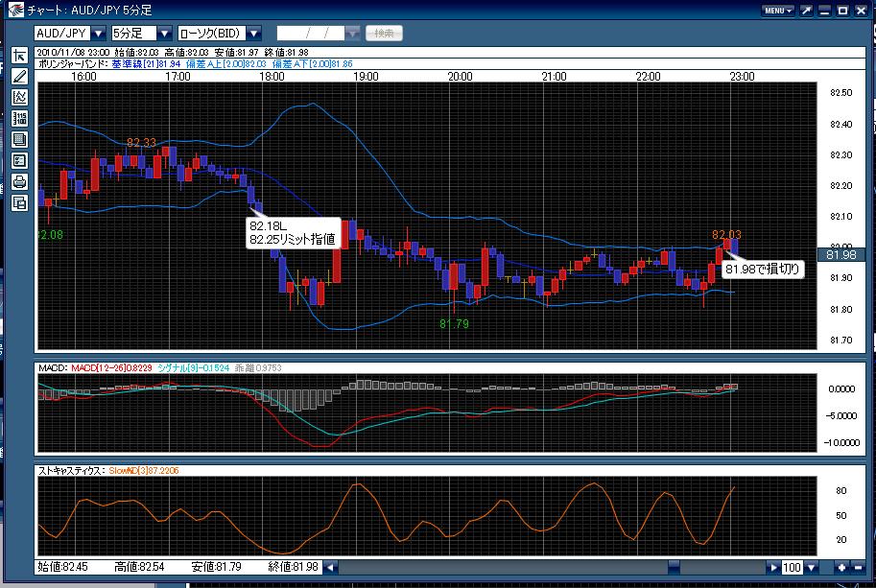Select the cursor pointer tool in sidebar
Viewport: 876px width, 588px height.
click(19, 55)
